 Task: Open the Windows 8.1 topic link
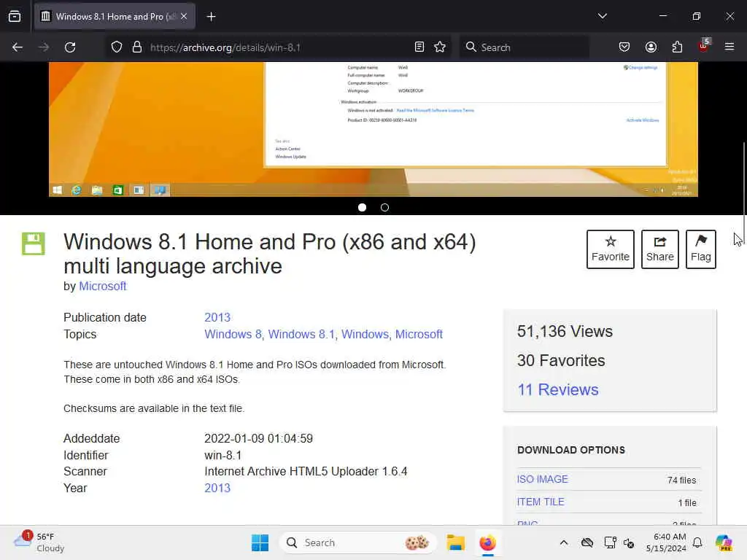(x=301, y=334)
